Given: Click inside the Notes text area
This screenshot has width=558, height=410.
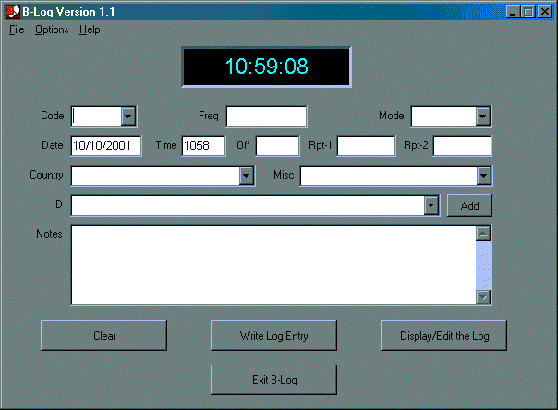Looking at the screenshot, I should (274, 265).
